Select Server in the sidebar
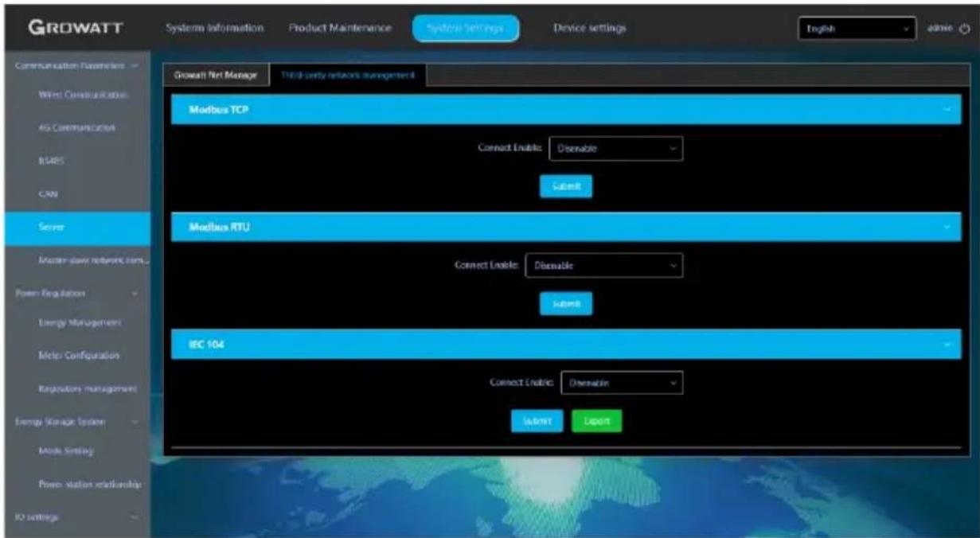Viewport: 980px width, 538px height. click(76, 228)
